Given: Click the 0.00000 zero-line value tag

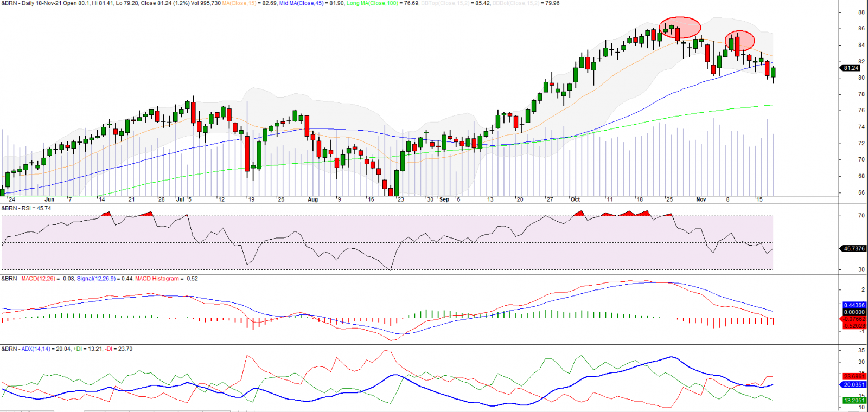Looking at the screenshot, I should click(854, 312).
